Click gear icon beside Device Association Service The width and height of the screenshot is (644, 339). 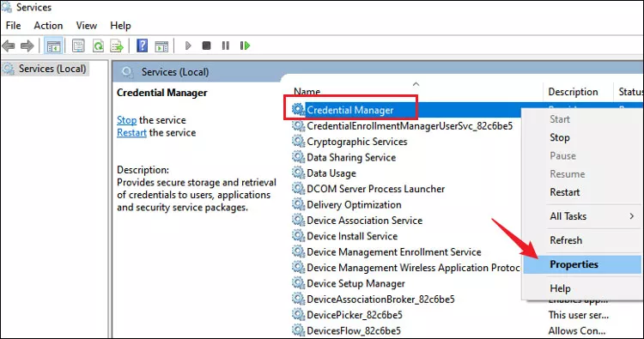pyautogui.click(x=298, y=220)
